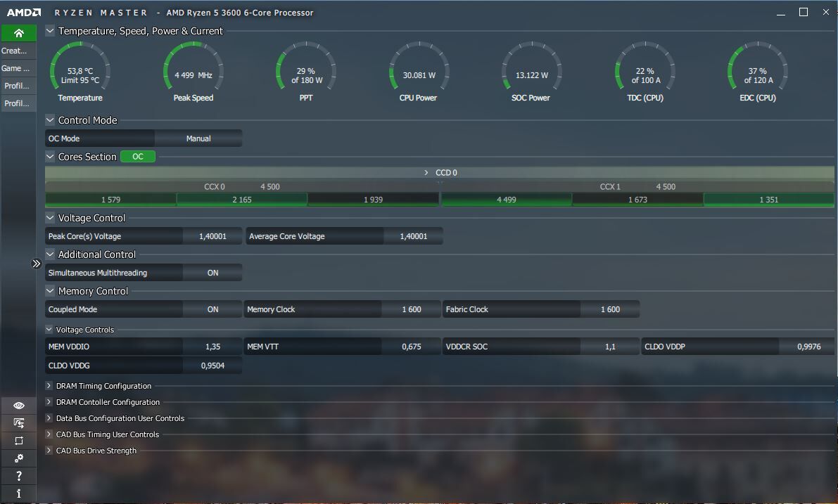Click Average Core Voltage value 1,40001
838x504 pixels.
click(413, 236)
